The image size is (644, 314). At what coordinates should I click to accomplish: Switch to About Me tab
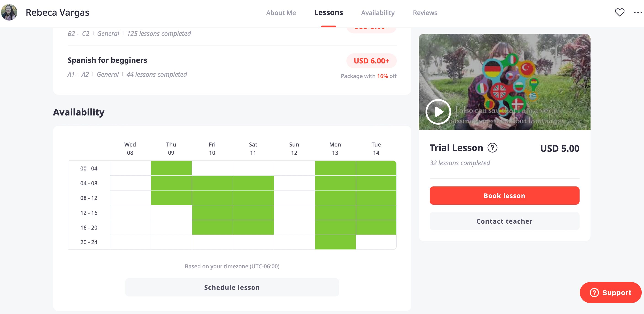coord(281,13)
